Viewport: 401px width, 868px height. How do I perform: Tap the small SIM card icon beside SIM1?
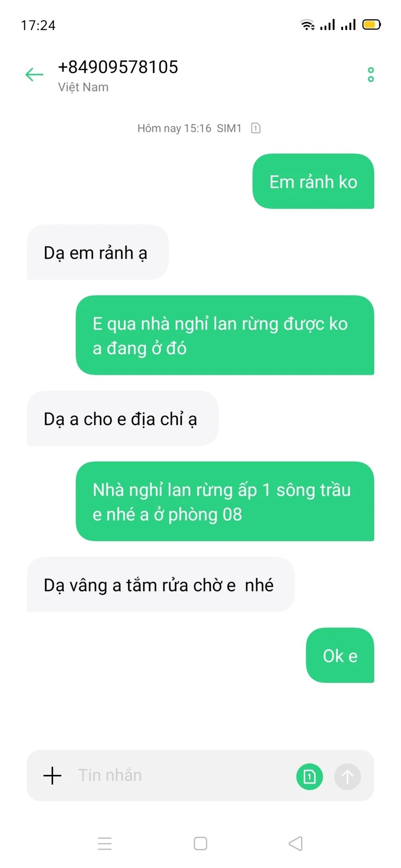pyautogui.click(x=256, y=128)
